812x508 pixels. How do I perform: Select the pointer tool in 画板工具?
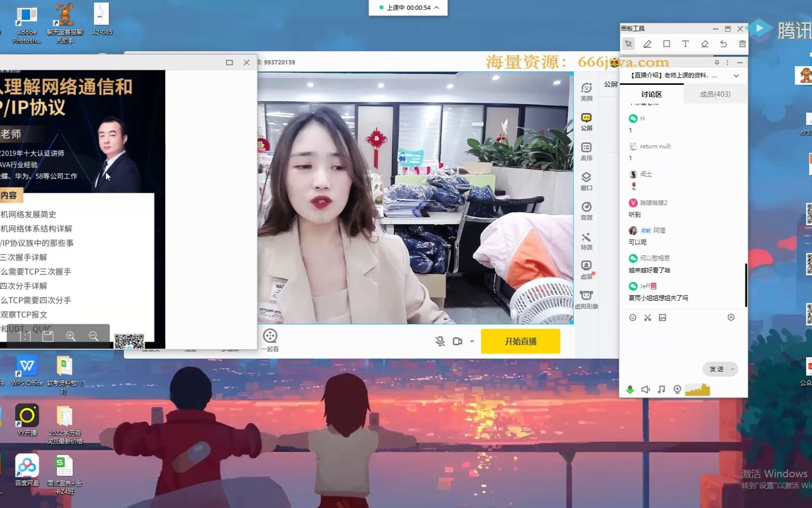pos(628,44)
